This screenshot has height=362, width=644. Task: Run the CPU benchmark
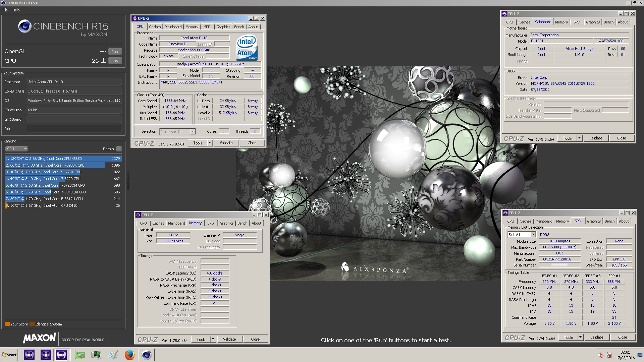[115, 61]
